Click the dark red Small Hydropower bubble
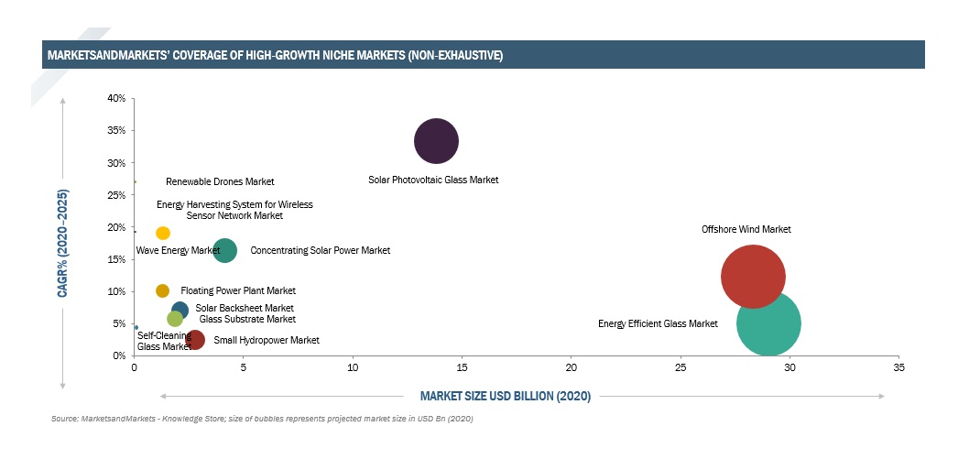 coord(195,340)
